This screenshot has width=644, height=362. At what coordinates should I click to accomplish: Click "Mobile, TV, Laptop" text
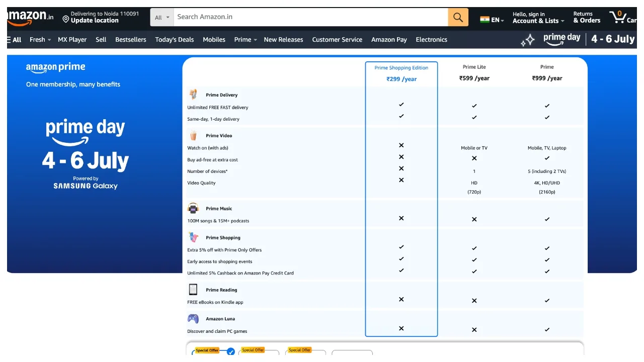pos(547,148)
